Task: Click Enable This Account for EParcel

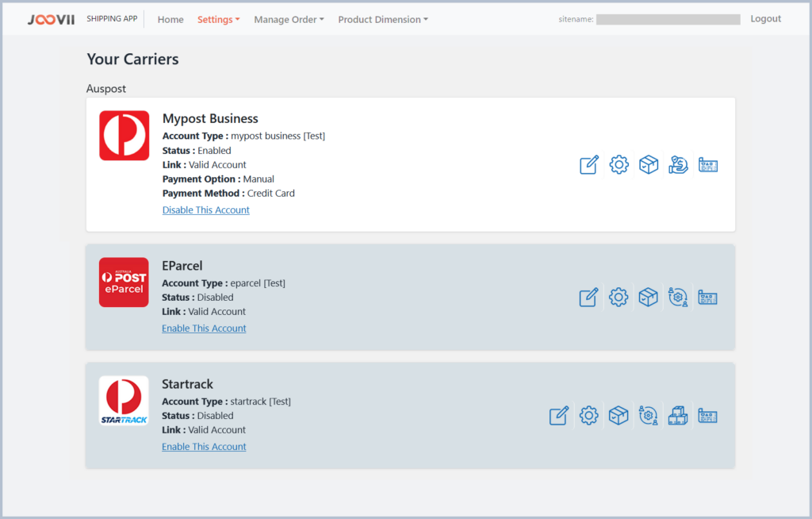Action: (x=204, y=329)
